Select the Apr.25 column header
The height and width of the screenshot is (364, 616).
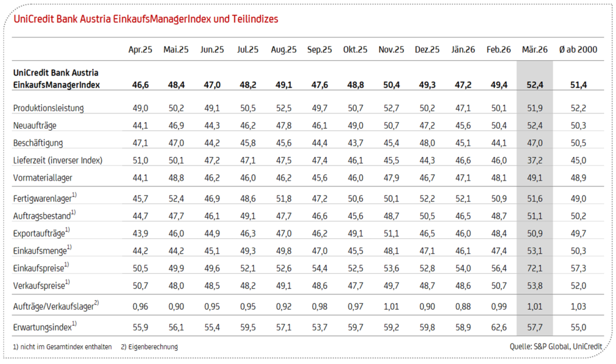[140, 50]
